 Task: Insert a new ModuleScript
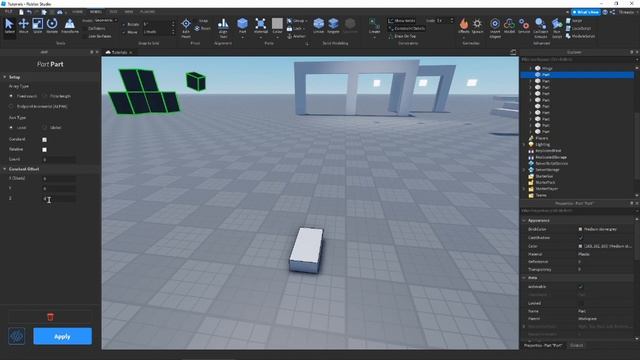(580, 36)
